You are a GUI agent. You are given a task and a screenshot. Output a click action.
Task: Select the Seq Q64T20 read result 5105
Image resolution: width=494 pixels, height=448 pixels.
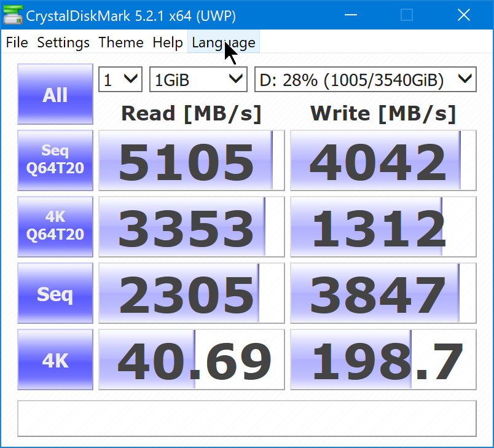pyautogui.click(x=190, y=160)
